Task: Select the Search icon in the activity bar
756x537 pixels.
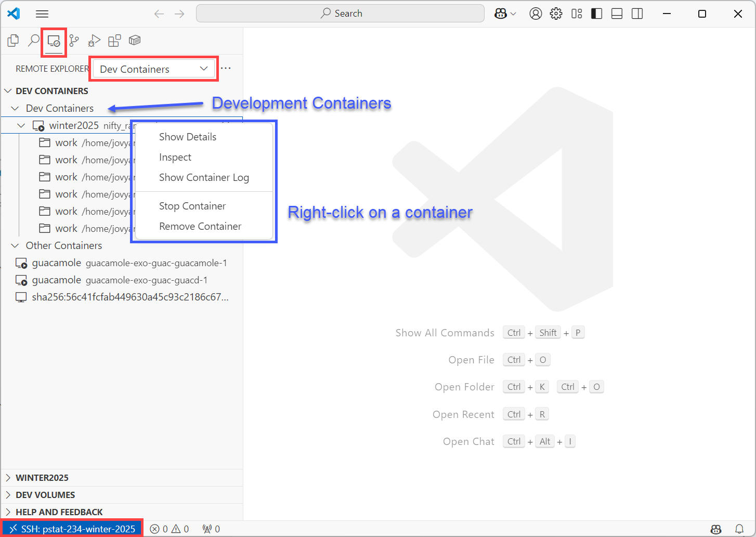Action: 33,40
